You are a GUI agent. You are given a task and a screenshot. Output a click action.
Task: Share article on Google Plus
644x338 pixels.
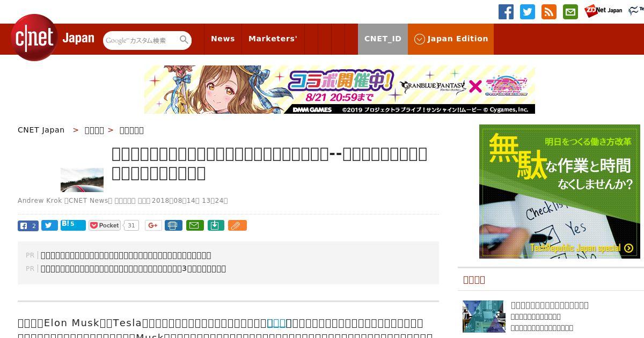pos(153,225)
